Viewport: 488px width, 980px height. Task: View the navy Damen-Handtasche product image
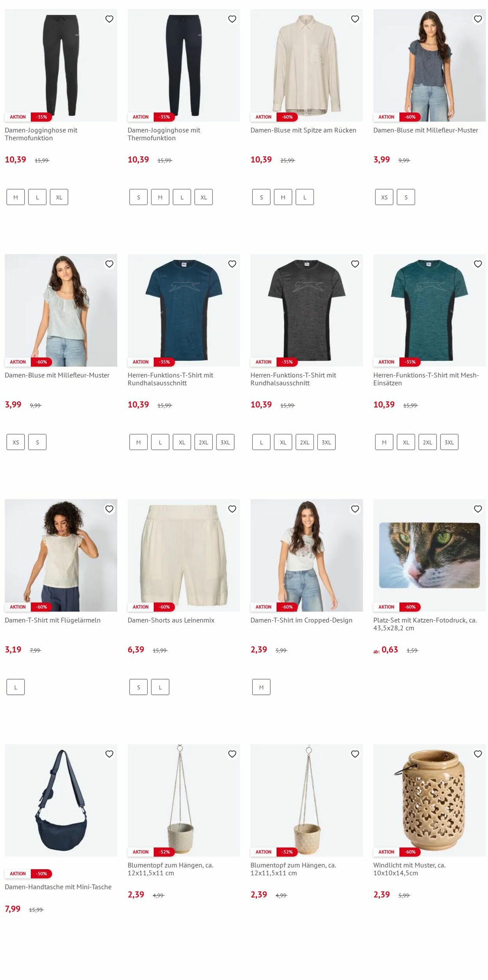coord(61,800)
